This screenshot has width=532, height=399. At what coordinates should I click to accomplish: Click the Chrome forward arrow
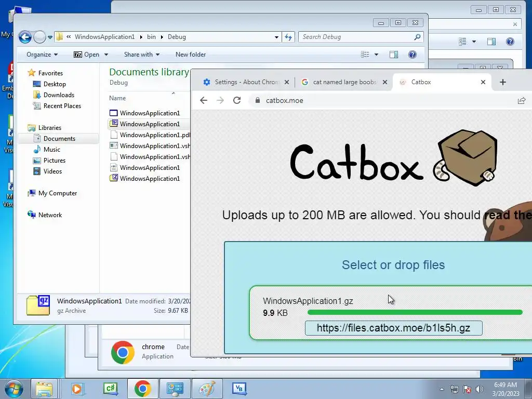click(x=220, y=100)
